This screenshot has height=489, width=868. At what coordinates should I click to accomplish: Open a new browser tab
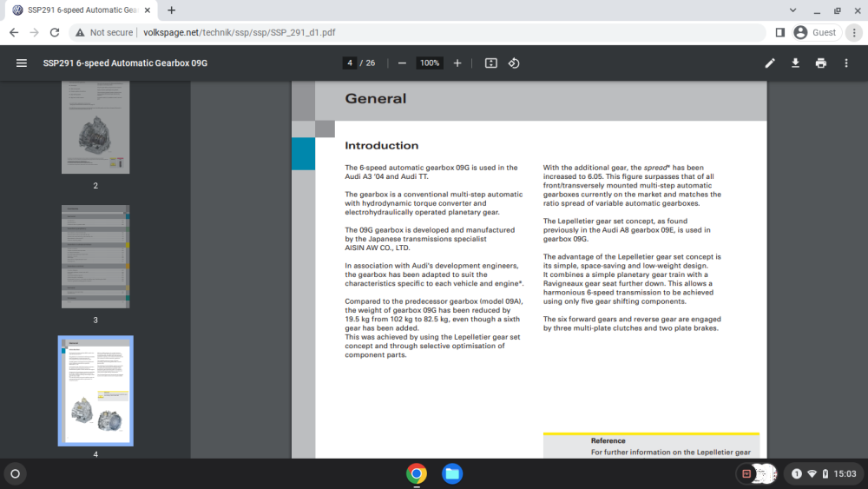[172, 10]
